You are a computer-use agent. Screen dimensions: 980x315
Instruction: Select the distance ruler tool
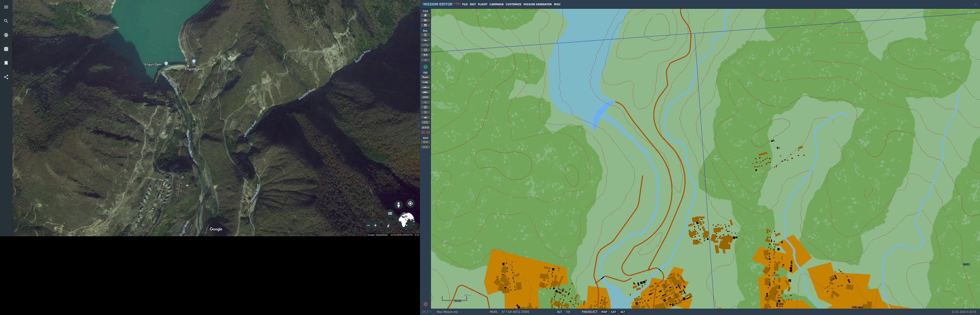pos(425,147)
